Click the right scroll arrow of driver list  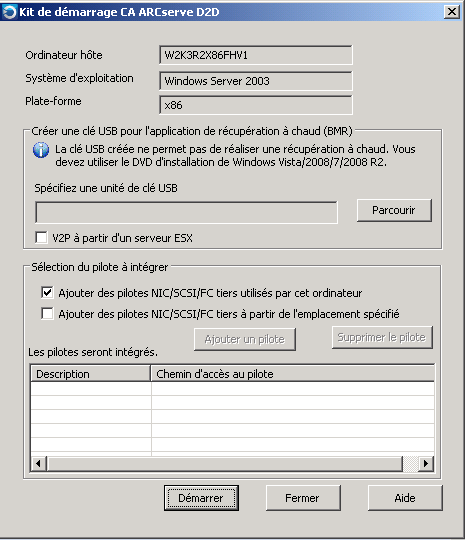[x=426, y=464]
